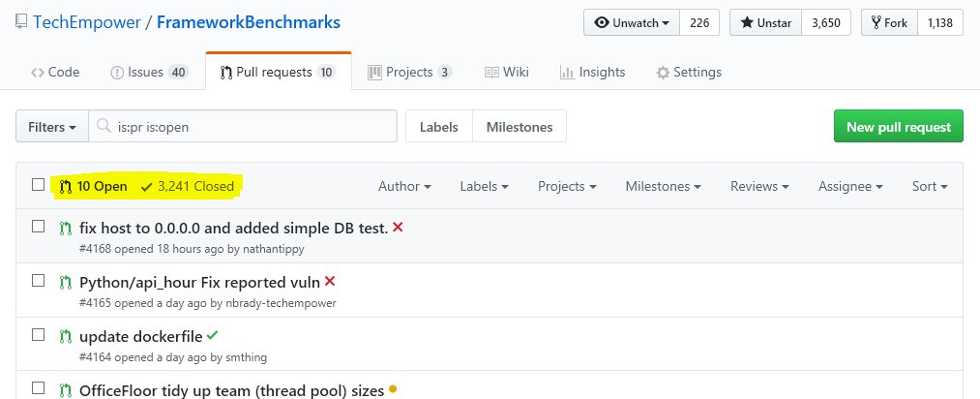The height and width of the screenshot is (399, 980).
Task: Open the Unwatch notifications dropdown
Action: pyautogui.click(x=632, y=22)
